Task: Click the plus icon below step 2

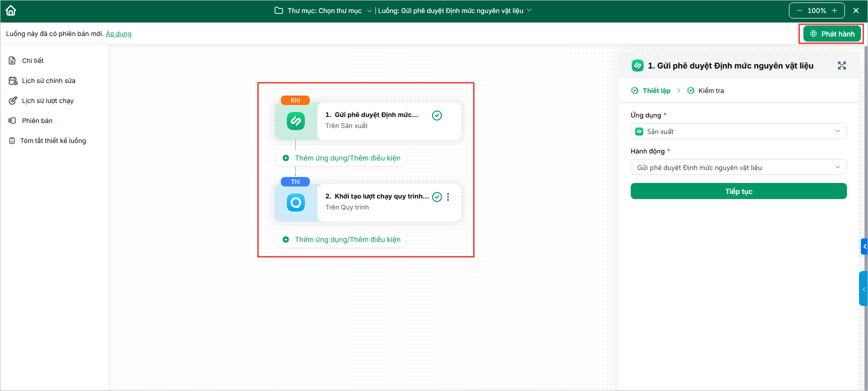Action: pos(286,239)
